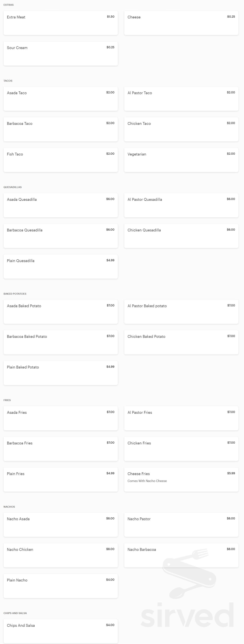
Task: Select the Nacho Barbacoa card
Action: (181, 555)
